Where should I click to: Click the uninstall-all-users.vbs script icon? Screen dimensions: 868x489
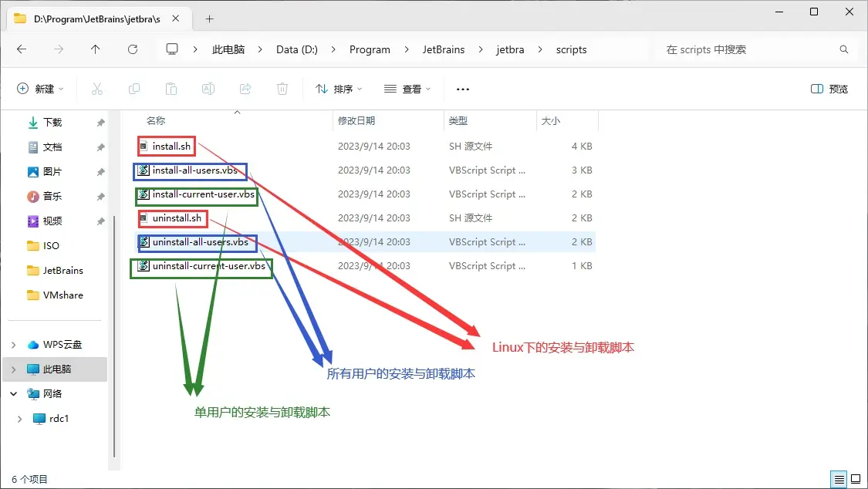pos(144,241)
